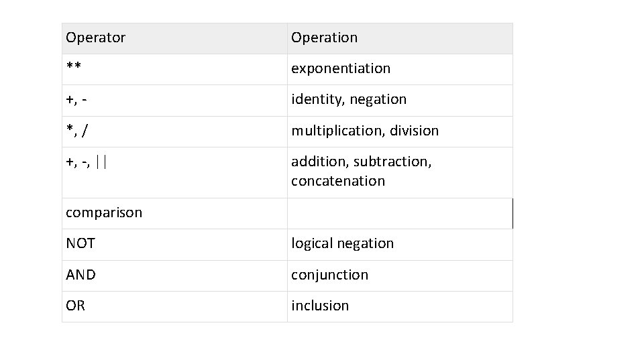Select the "inclusion" text
Screen dimensions: 644x362
[320, 306]
